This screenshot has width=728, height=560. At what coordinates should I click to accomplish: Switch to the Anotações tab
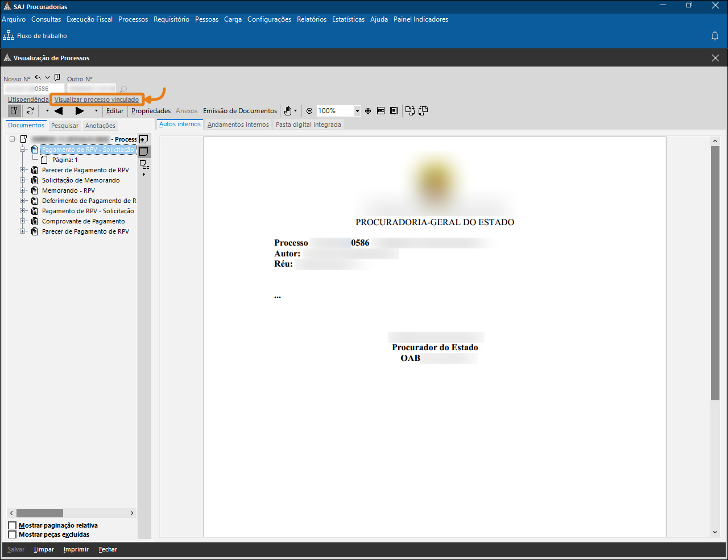pyautogui.click(x=100, y=126)
